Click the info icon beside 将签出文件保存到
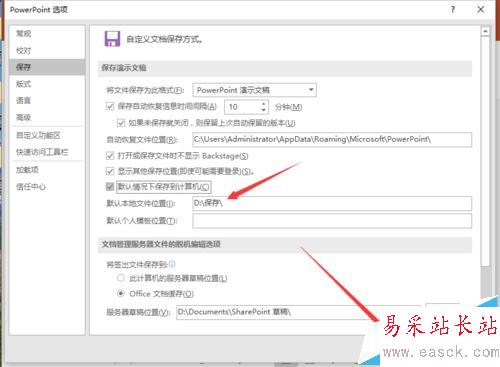This screenshot has width=500, height=367. click(172, 264)
